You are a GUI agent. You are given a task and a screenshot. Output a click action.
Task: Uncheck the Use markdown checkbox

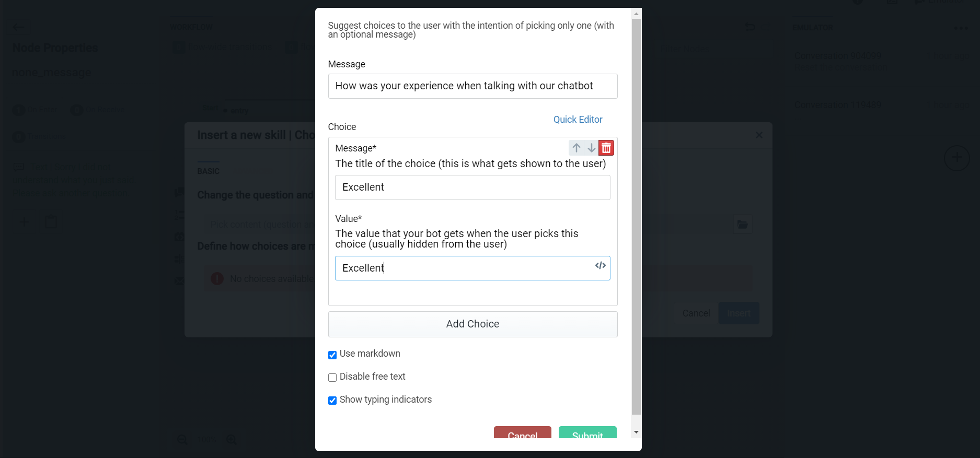click(x=332, y=355)
